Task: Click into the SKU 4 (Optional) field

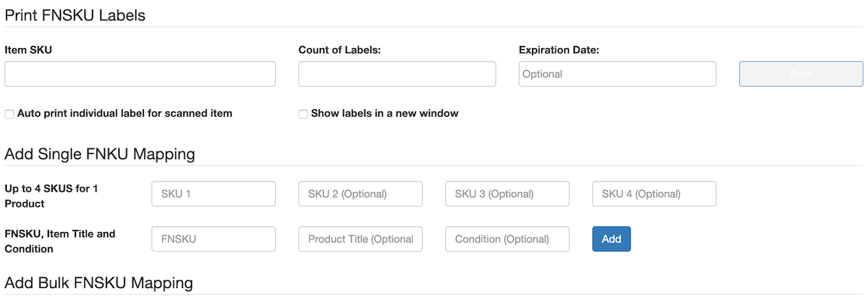Action: pyautogui.click(x=654, y=194)
